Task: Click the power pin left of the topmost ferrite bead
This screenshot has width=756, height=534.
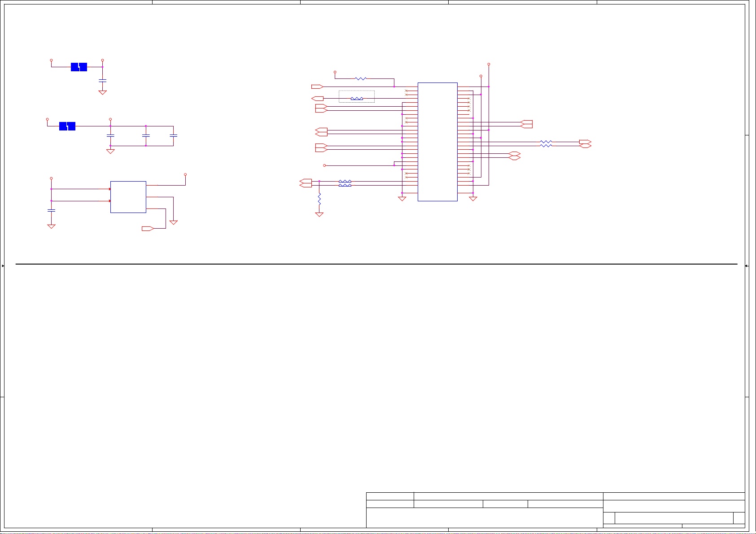Action: point(51,60)
